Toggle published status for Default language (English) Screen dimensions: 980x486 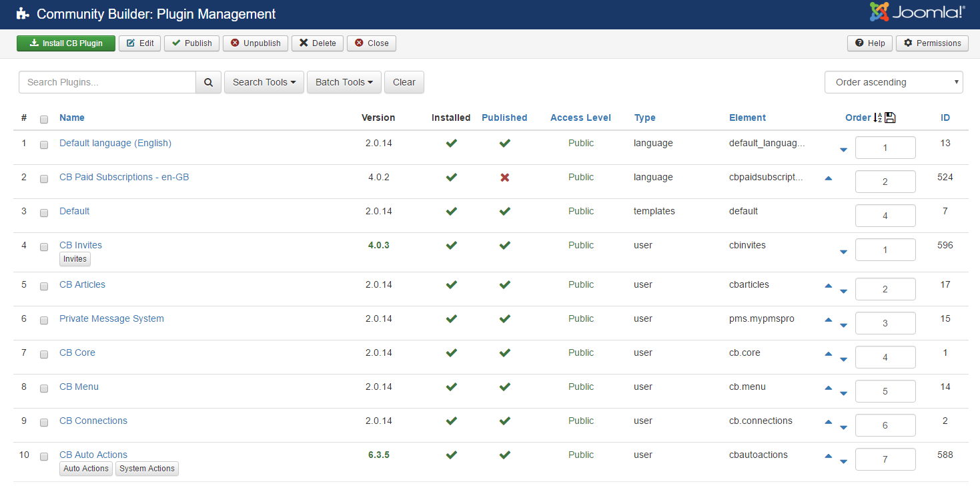(505, 143)
